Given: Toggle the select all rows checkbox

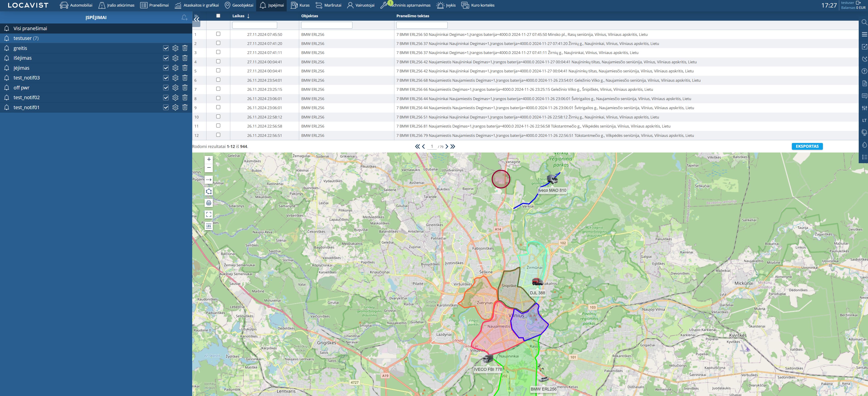Looking at the screenshot, I should point(218,16).
